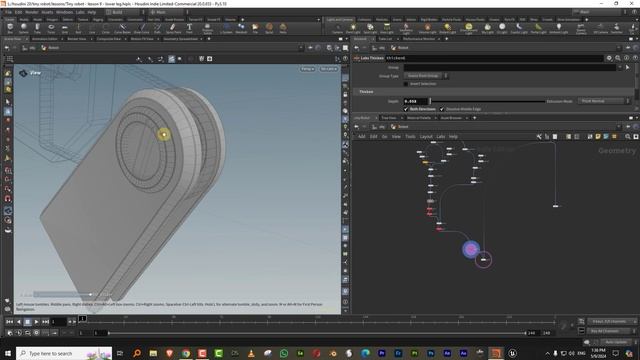Adjust the Depth slider
The height and width of the screenshot is (360, 640).
(x=487, y=101)
